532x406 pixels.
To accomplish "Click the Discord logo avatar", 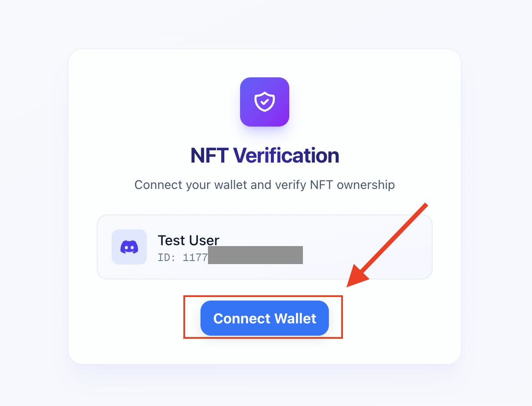I will pyautogui.click(x=129, y=247).
